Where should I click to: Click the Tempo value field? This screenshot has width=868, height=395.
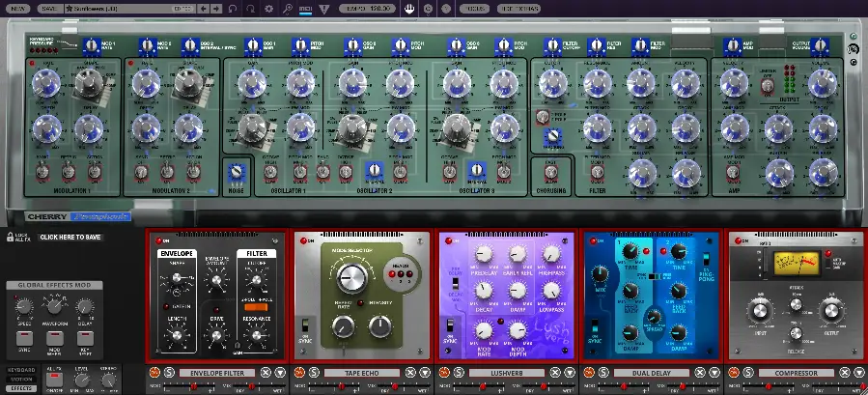point(367,9)
